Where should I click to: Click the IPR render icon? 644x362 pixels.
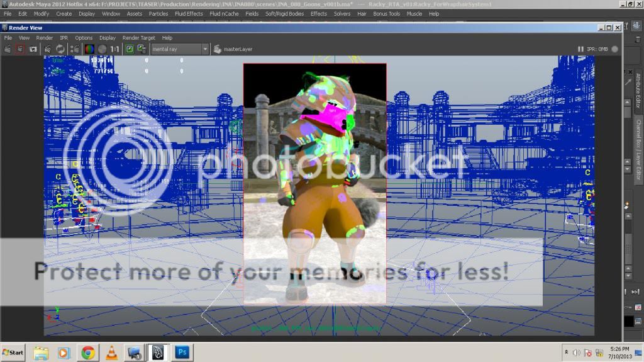[47, 49]
